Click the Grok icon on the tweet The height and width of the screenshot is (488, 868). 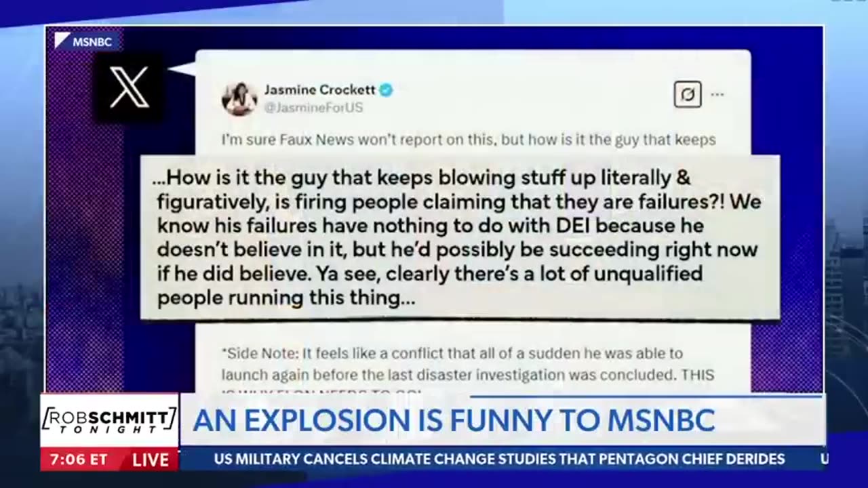(x=687, y=95)
